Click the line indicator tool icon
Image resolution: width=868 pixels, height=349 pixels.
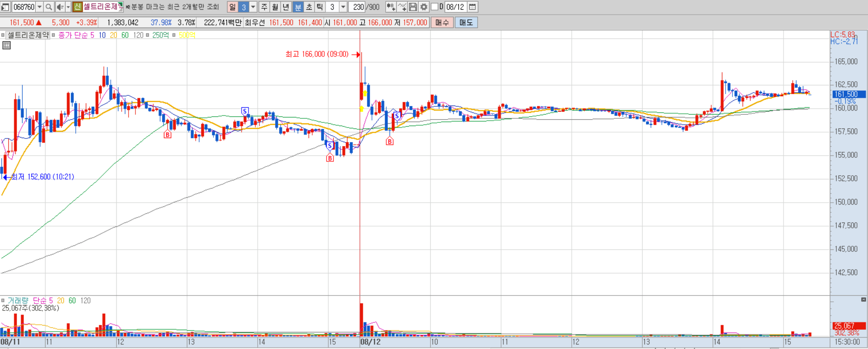click(402, 7)
